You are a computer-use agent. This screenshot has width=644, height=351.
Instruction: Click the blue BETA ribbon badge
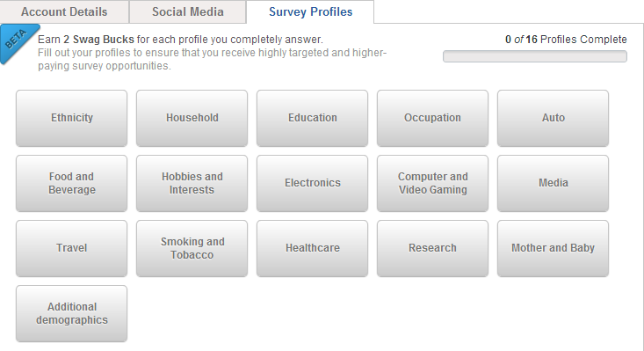point(18,42)
